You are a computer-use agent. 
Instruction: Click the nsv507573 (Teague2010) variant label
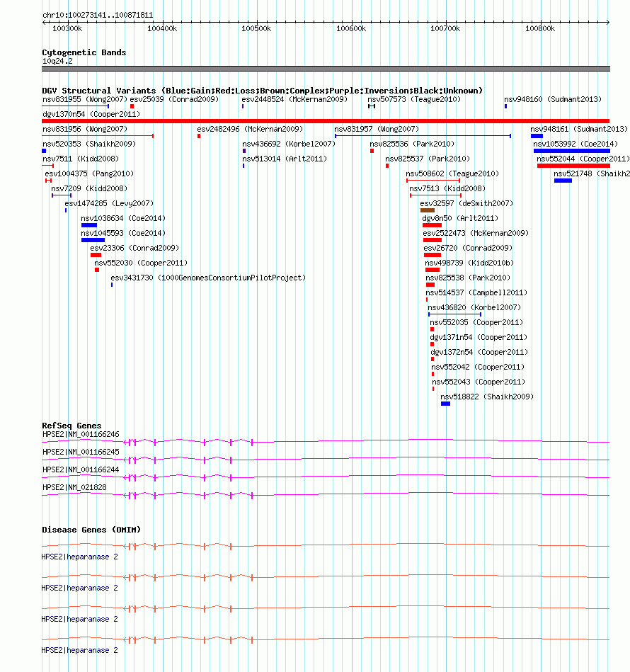(x=414, y=99)
